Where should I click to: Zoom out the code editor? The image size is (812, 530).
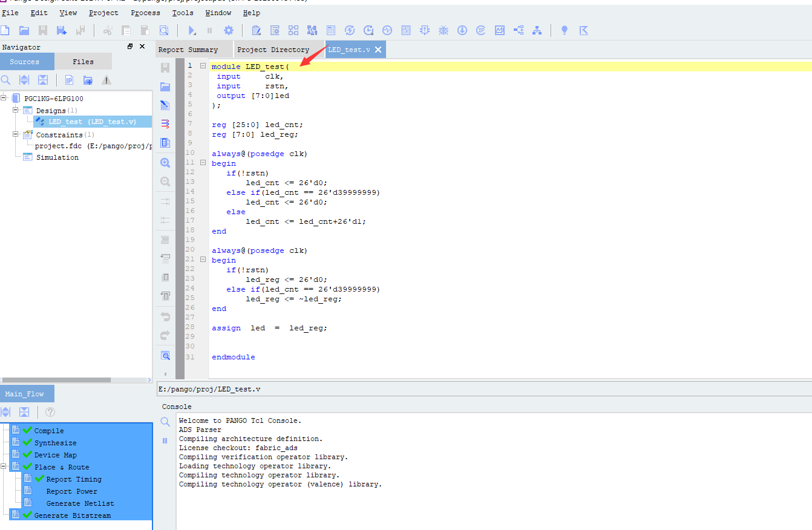click(x=165, y=182)
